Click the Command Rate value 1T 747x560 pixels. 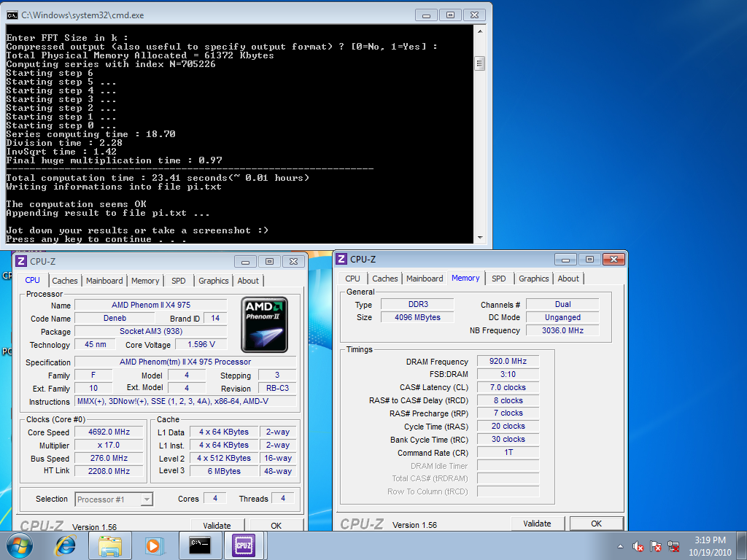(x=508, y=452)
